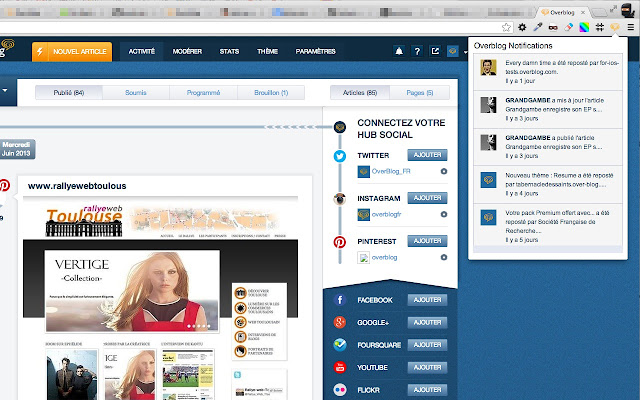This screenshot has height=400, width=640.
Task: Create a new article with Nouvel Article
Action: pos(72,51)
